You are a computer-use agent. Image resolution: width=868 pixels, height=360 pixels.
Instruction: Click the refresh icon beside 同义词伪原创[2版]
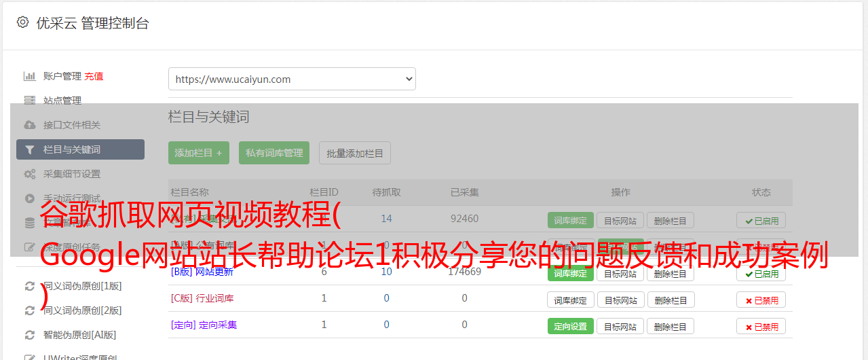(x=29, y=310)
